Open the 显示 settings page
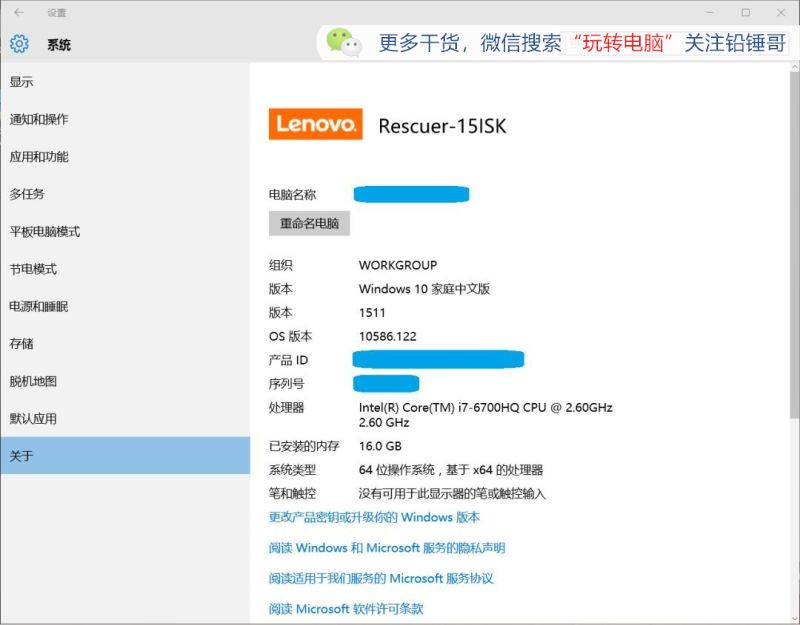Screen dimensions: 800x625 coord(22,82)
